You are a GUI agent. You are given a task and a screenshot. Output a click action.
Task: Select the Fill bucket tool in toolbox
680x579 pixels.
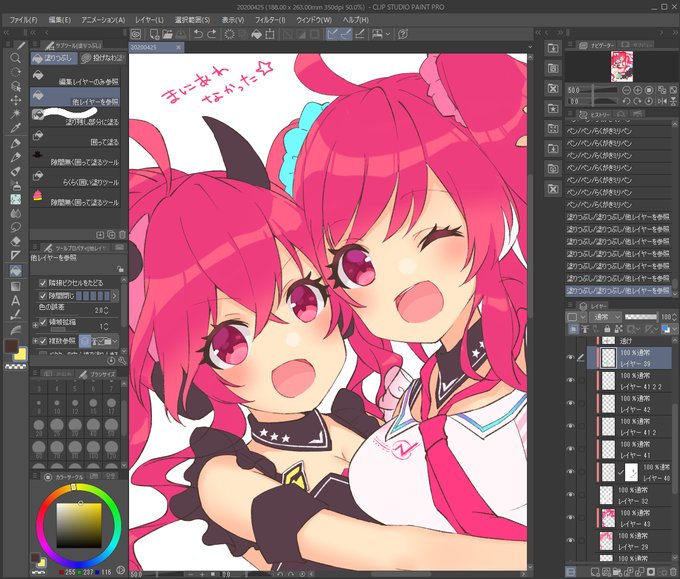pos(16,271)
